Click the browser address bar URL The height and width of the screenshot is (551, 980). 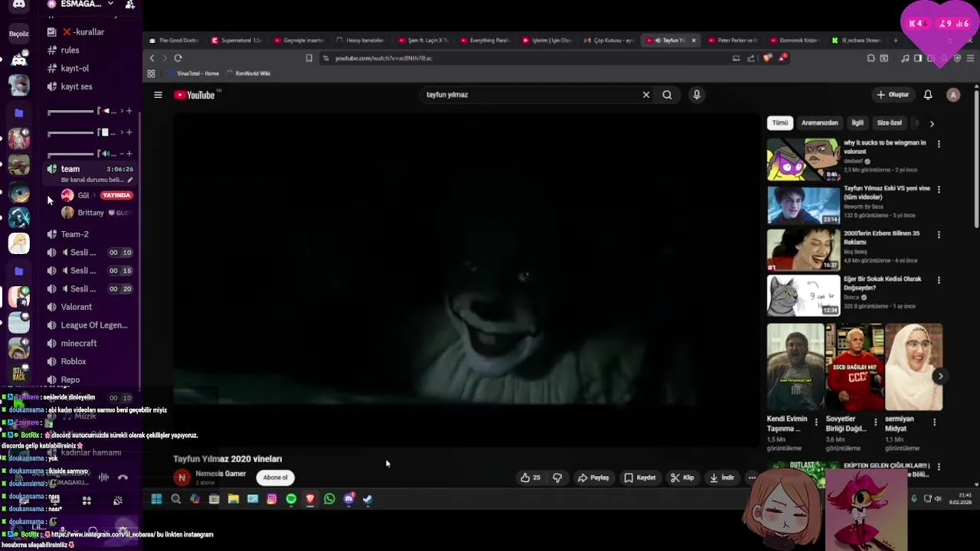click(x=384, y=58)
